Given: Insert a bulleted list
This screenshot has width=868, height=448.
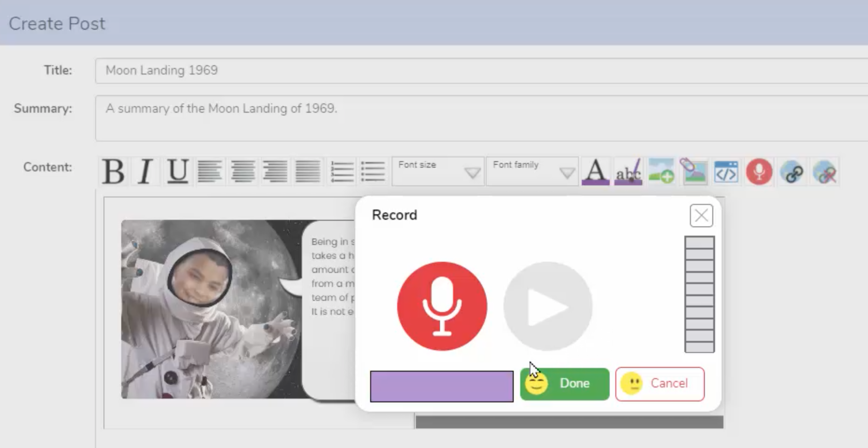Looking at the screenshot, I should (x=373, y=172).
